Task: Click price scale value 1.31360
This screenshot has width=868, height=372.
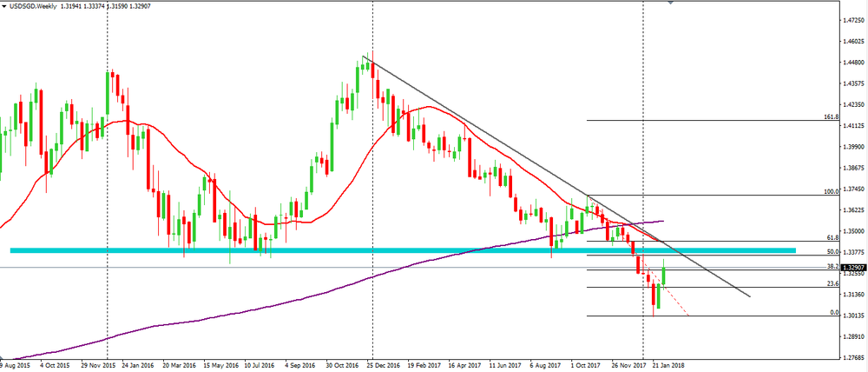Action: (x=854, y=295)
